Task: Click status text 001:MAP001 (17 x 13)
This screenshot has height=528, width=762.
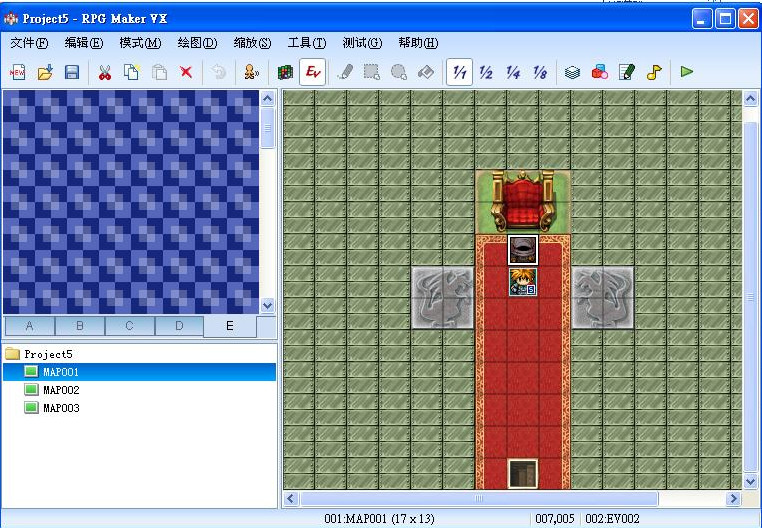Action: click(379, 519)
